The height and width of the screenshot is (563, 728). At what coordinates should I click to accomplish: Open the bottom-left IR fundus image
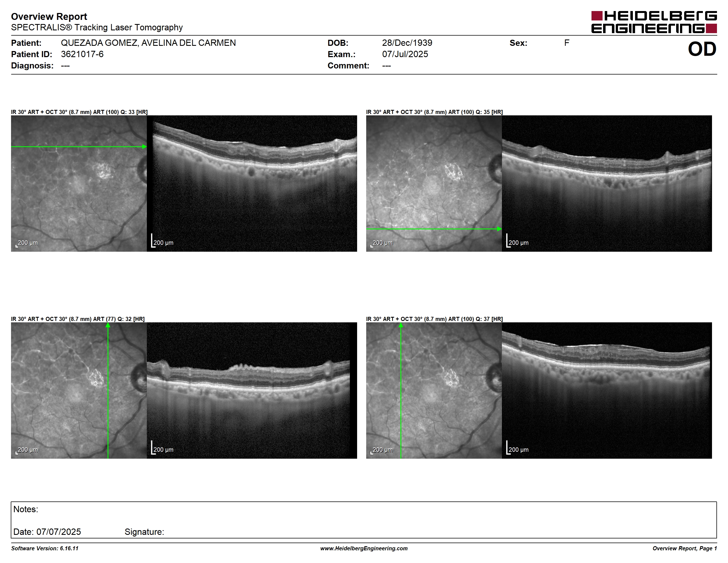click(79, 390)
